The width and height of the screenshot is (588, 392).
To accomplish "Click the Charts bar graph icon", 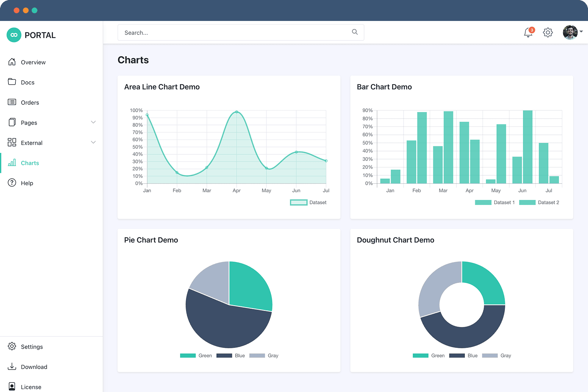I will [12, 162].
